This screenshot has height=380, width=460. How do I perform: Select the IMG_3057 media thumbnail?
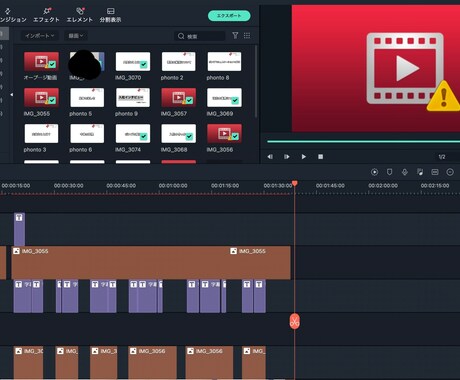[x=178, y=97]
